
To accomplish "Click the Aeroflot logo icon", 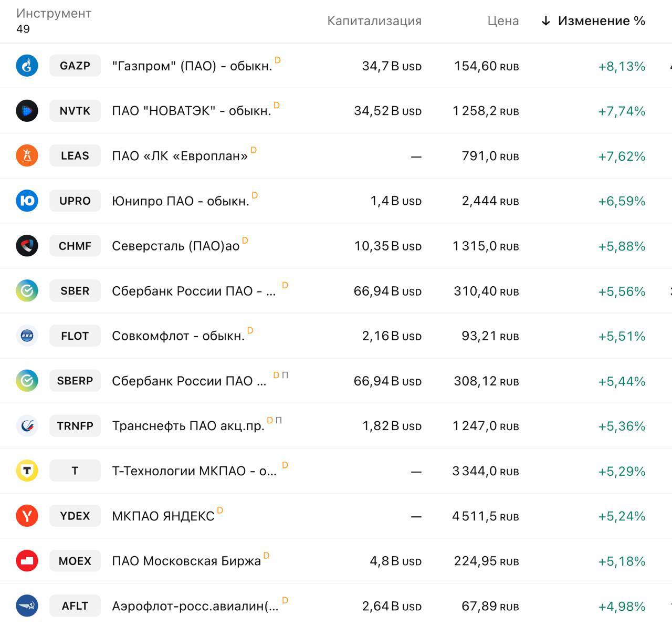I will [x=27, y=606].
